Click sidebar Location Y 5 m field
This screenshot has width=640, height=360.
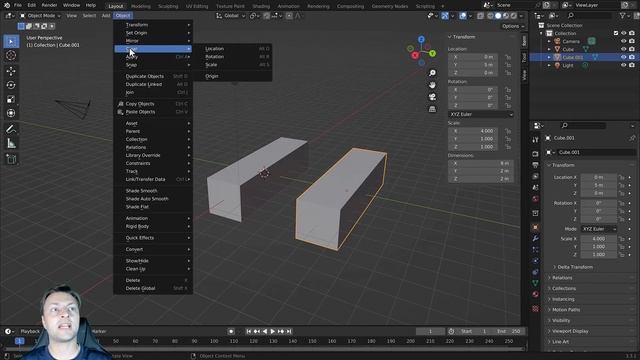473,65
